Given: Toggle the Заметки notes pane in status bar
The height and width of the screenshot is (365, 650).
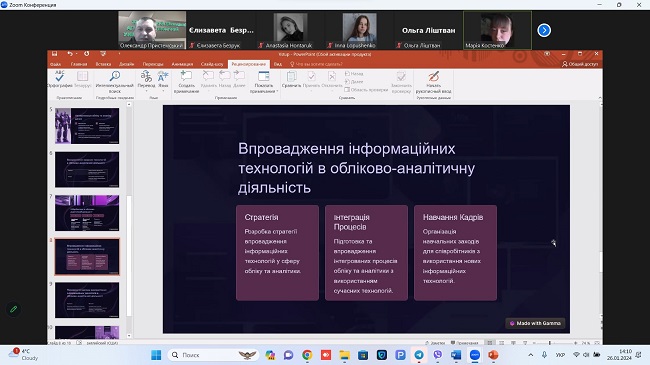Looking at the screenshot, I should point(435,343).
